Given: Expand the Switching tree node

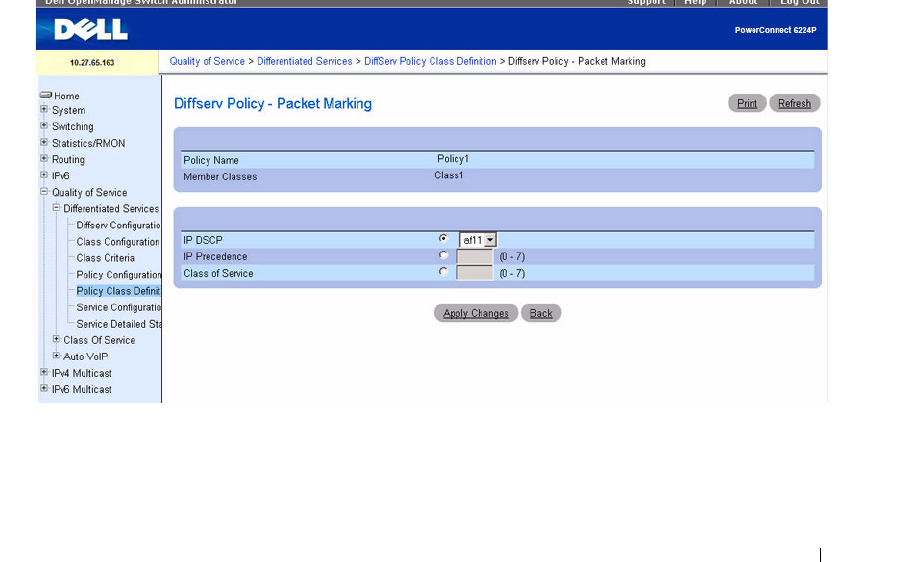Looking at the screenshot, I should coord(44,125).
